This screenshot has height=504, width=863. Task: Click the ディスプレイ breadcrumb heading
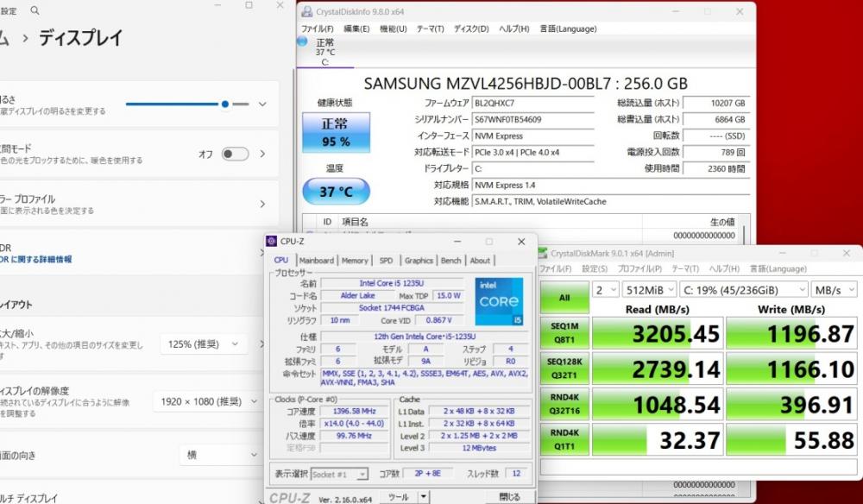point(80,39)
